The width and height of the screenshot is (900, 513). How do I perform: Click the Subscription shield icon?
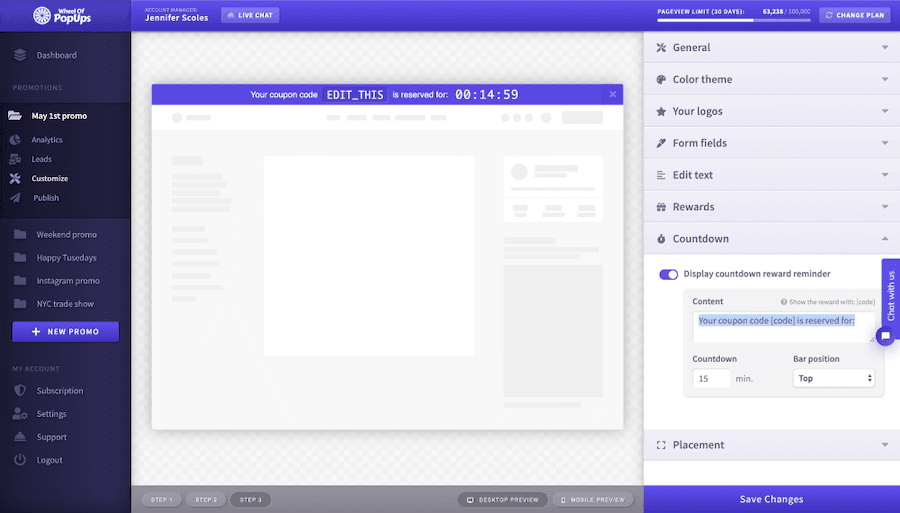tap(19, 391)
